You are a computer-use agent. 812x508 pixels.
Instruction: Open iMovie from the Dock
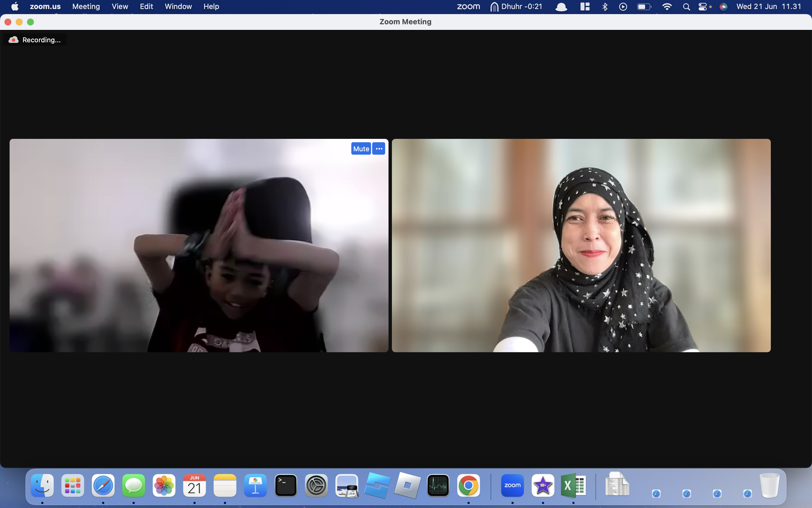543,485
